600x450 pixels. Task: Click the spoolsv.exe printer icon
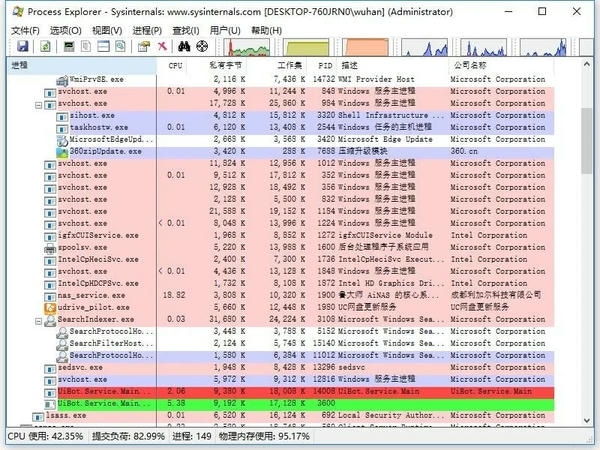pyautogui.click(x=50, y=248)
